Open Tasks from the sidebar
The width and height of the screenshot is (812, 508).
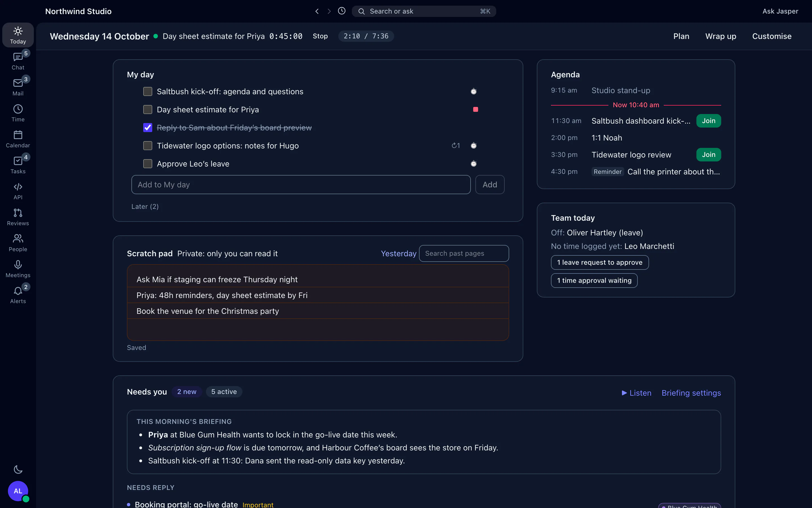pyautogui.click(x=18, y=165)
